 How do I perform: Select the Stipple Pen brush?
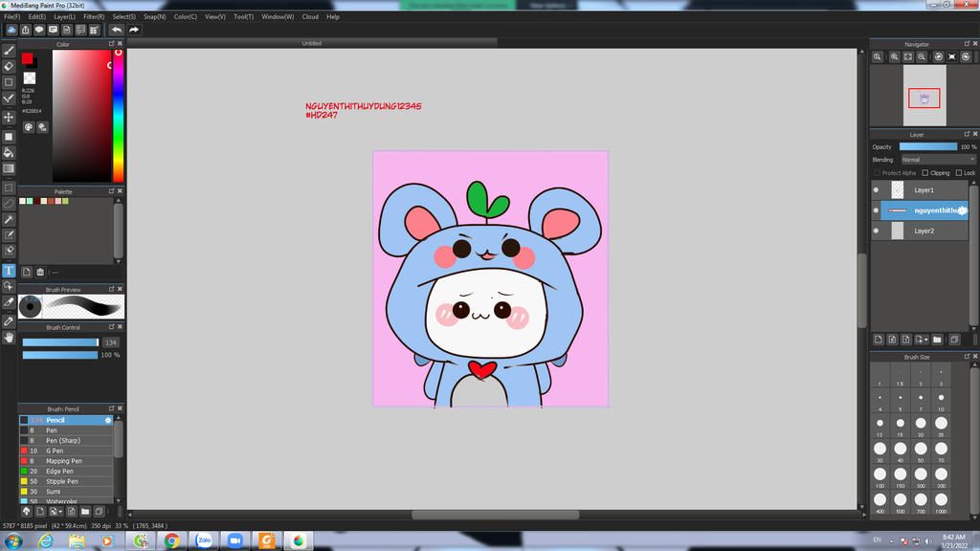pyautogui.click(x=66, y=481)
